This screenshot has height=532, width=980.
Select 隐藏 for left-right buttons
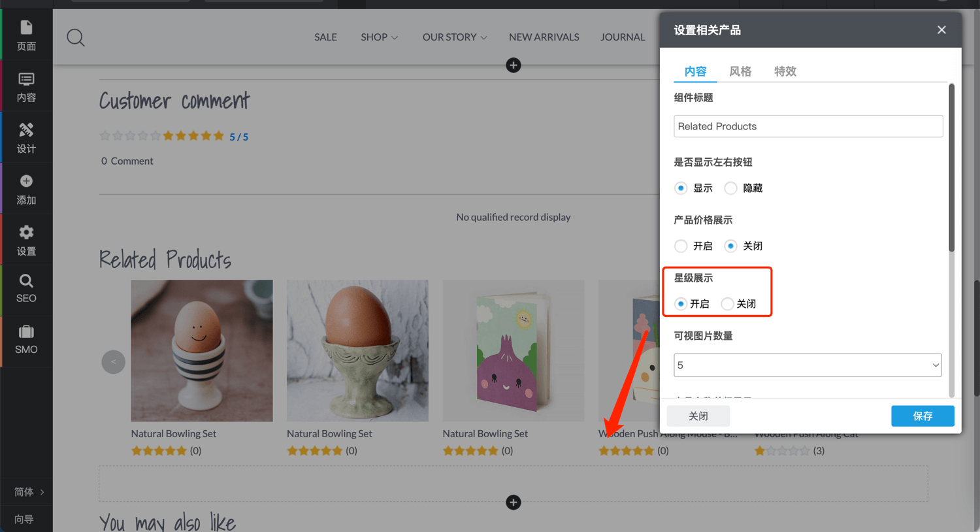click(731, 188)
